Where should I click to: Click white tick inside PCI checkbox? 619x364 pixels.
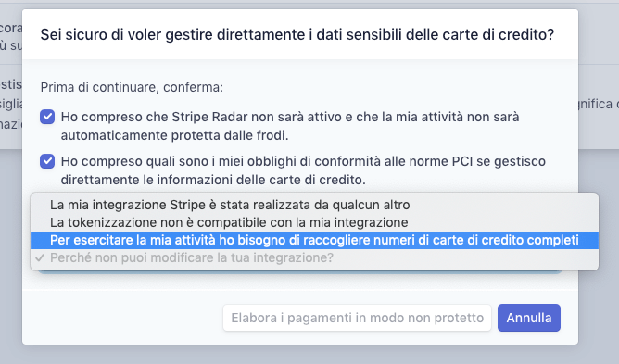coord(47,161)
